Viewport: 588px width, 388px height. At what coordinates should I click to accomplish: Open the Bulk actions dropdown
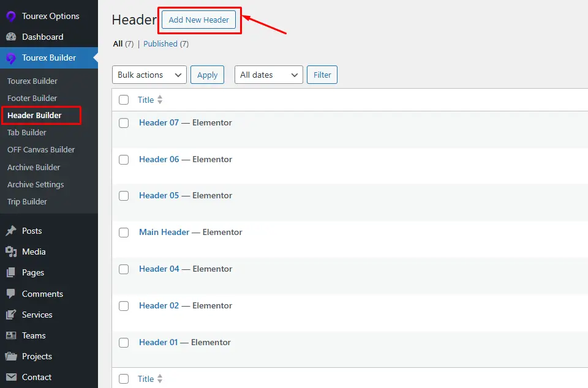pos(149,75)
